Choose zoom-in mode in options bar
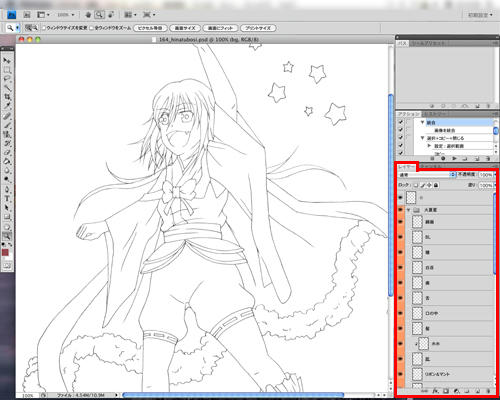This screenshot has width=500, height=400. 28,28
